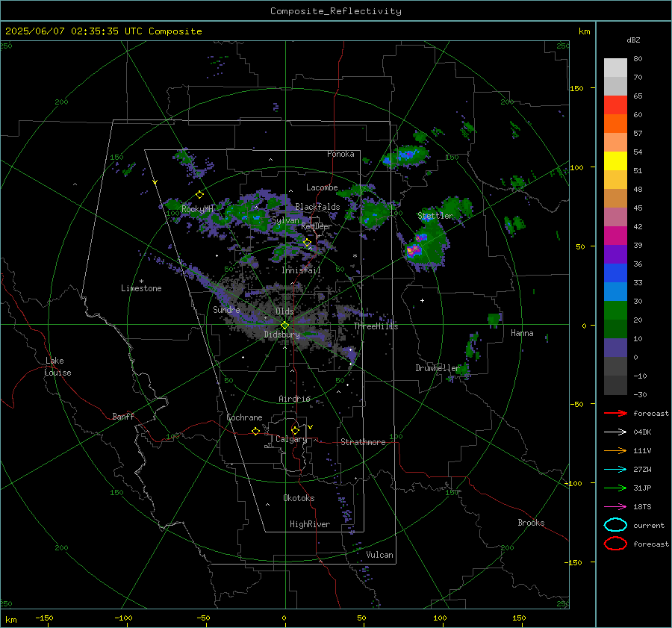Click the Olds city label

coord(284,311)
